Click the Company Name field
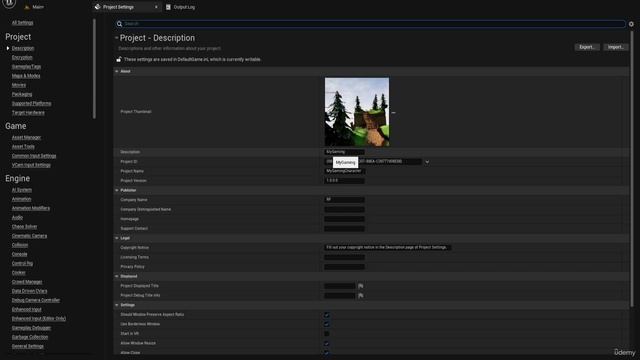 [344, 200]
